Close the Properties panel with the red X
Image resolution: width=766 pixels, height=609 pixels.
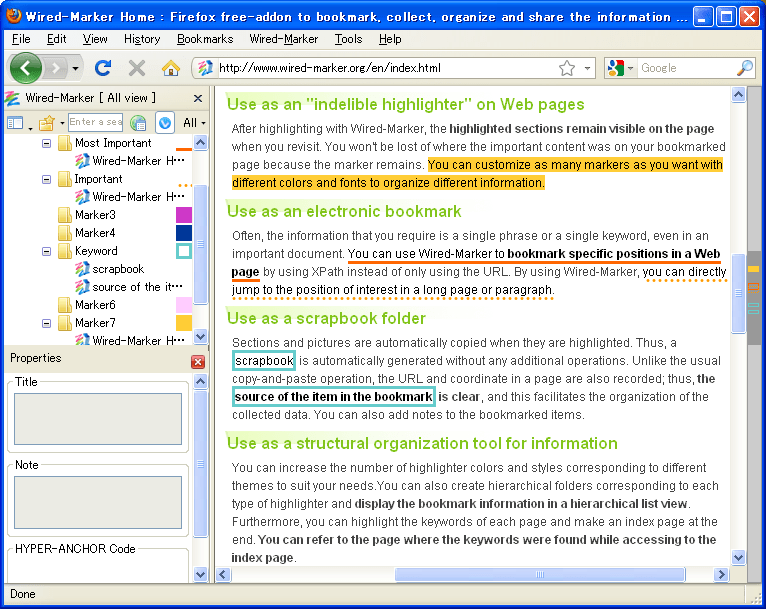(x=198, y=362)
